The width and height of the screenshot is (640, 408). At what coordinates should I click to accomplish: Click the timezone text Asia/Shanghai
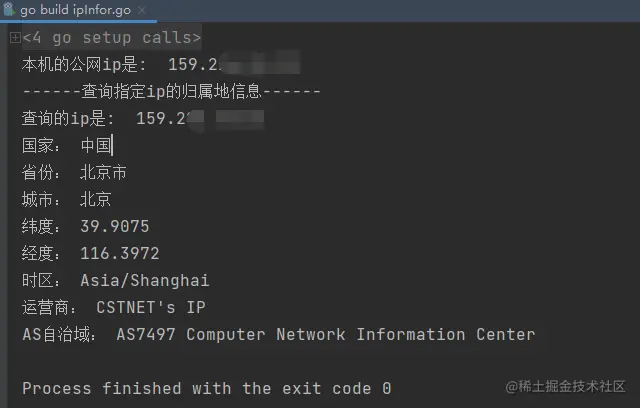pyautogui.click(x=144, y=280)
